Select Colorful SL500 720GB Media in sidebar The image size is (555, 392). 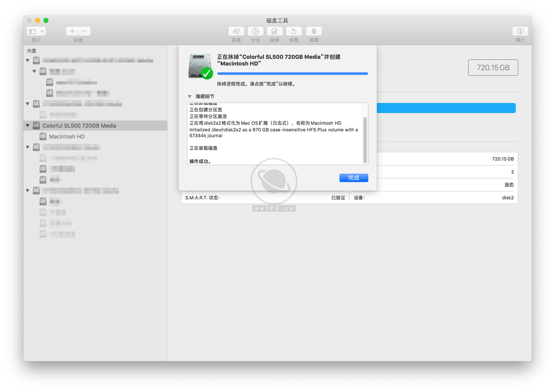click(x=79, y=126)
